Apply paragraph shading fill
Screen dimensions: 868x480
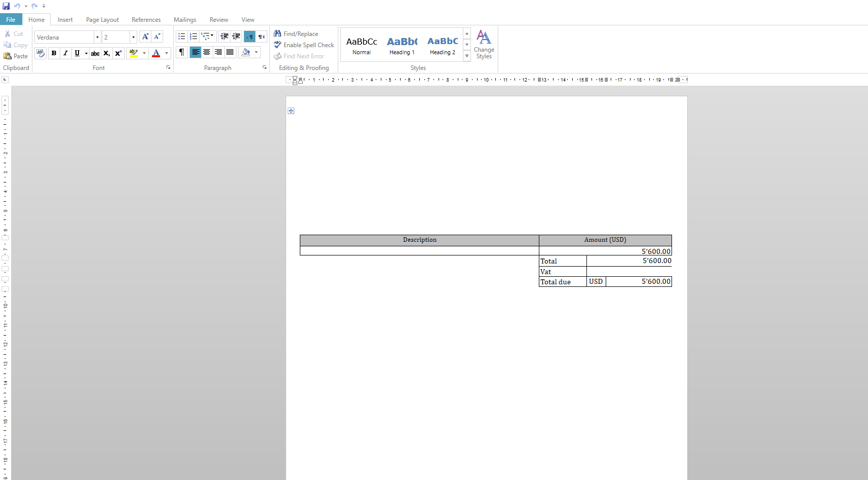[246, 52]
